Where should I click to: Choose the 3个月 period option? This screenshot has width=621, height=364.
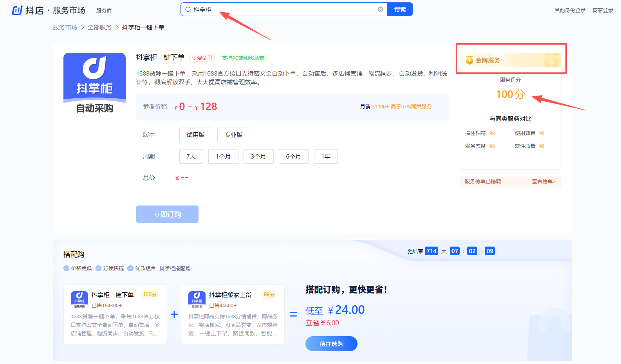(258, 156)
